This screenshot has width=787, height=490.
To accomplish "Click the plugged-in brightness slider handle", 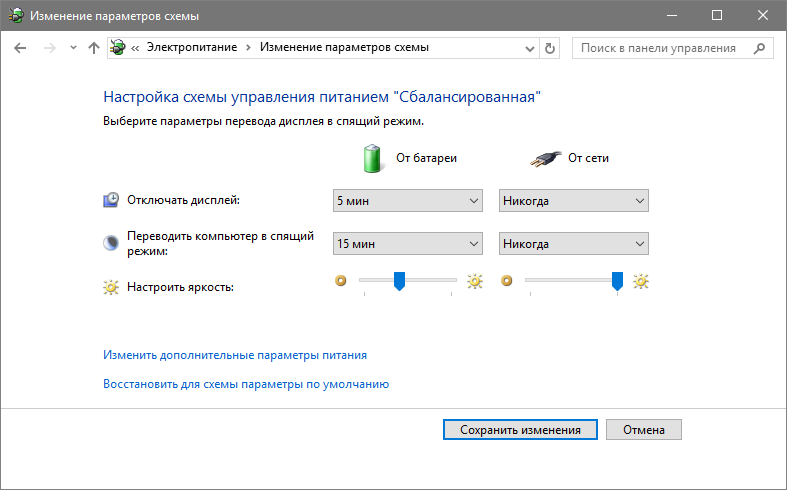I will 617,280.
